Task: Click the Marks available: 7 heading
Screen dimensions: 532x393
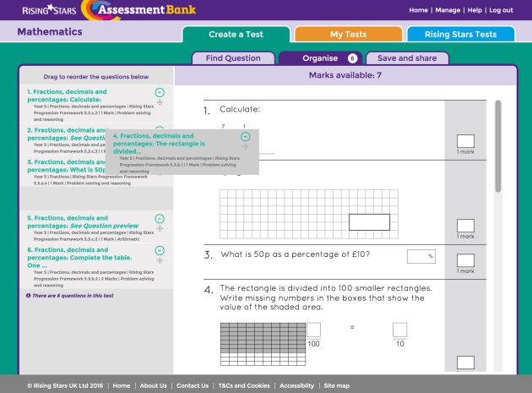Action: click(345, 75)
